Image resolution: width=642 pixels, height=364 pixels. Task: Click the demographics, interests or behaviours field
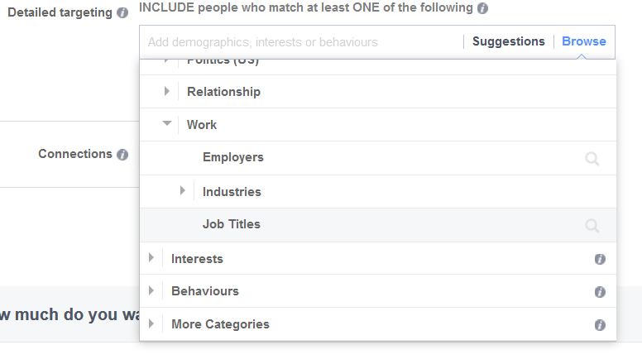coord(298,41)
